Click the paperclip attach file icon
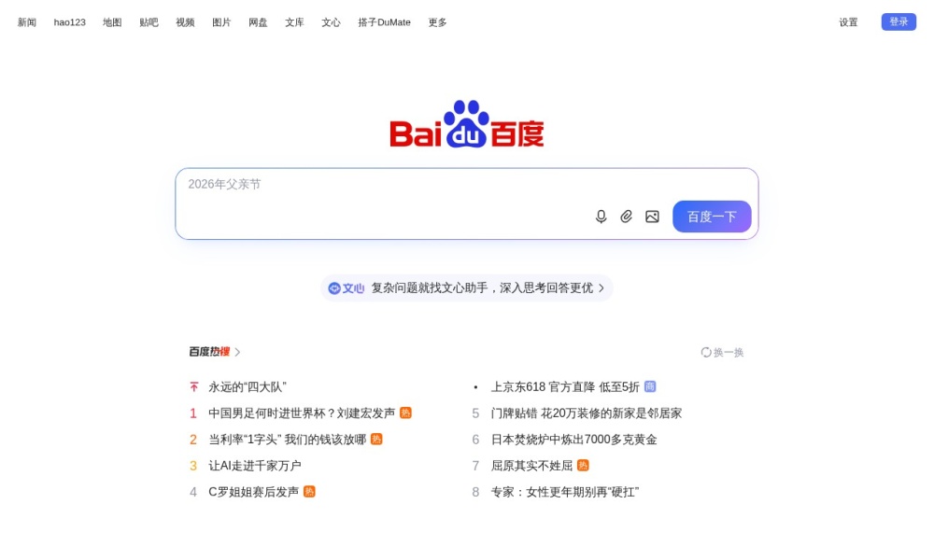The width and height of the screenshot is (934, 560). point(626,217)
